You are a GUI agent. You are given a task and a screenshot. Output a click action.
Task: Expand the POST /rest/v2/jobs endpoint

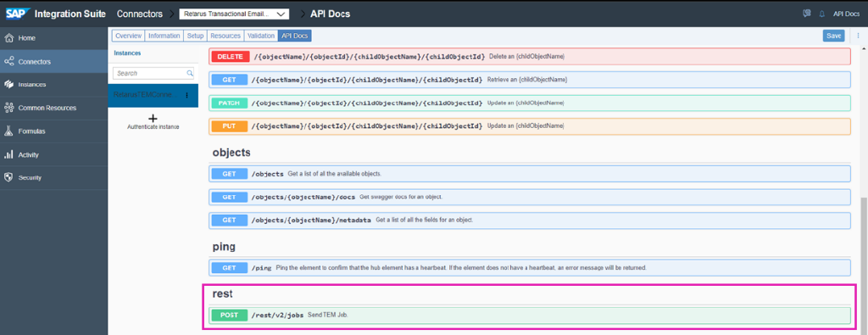[x=531, y=315]
